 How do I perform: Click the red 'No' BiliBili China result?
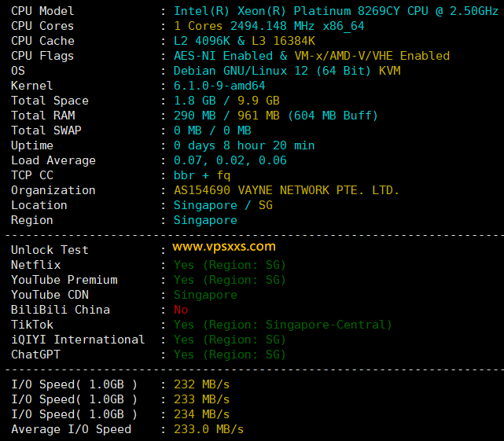(181, 310)
